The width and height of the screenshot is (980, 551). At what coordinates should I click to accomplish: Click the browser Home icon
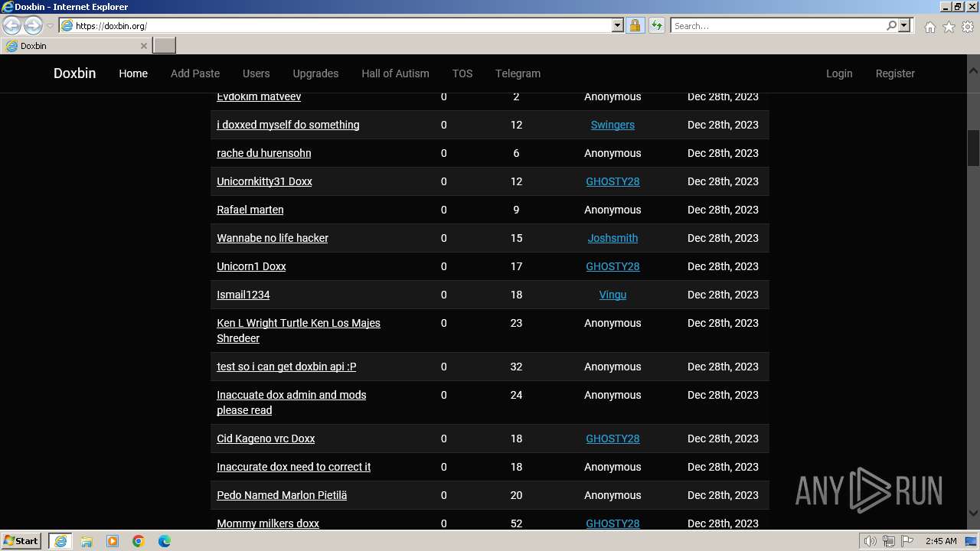click(929, 27)
